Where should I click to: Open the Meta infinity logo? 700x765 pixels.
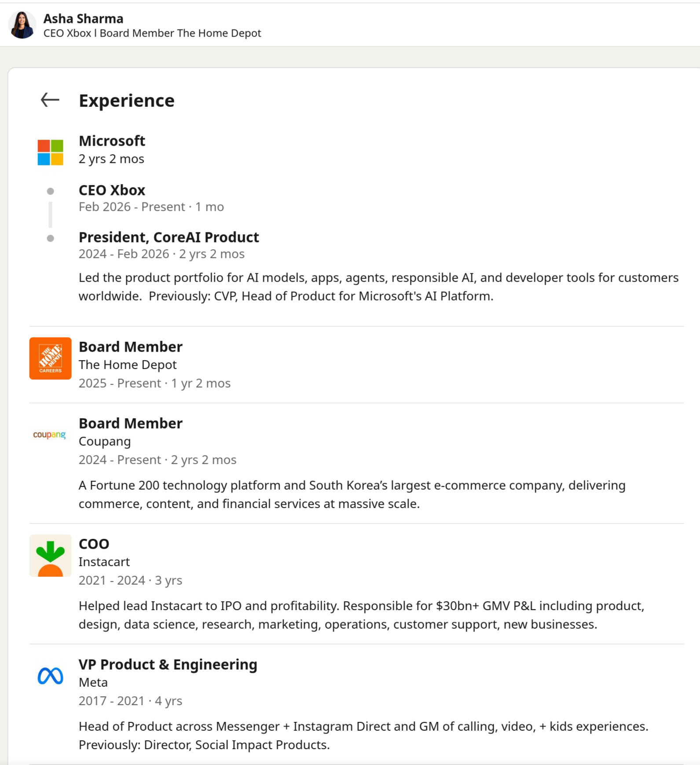50,676
